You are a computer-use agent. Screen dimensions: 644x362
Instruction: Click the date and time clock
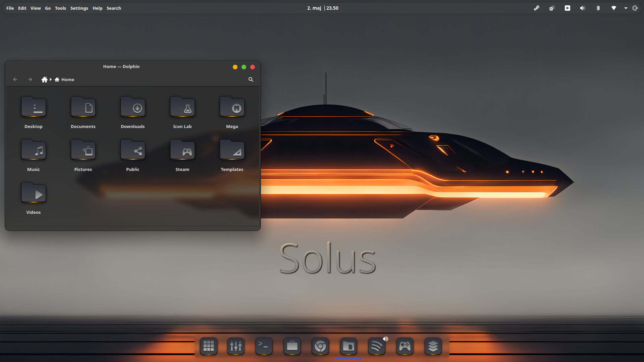pyautogui.click(x=323, y=8)
